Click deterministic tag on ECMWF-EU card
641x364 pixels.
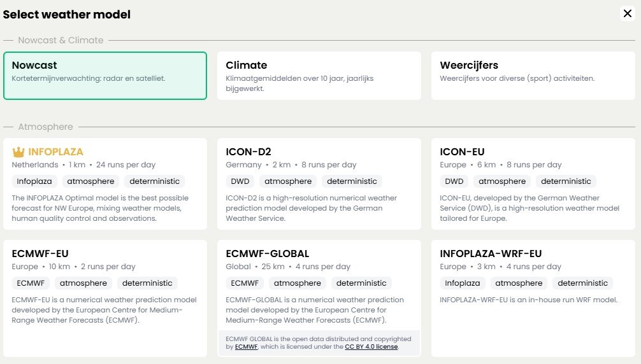point(147,283)
